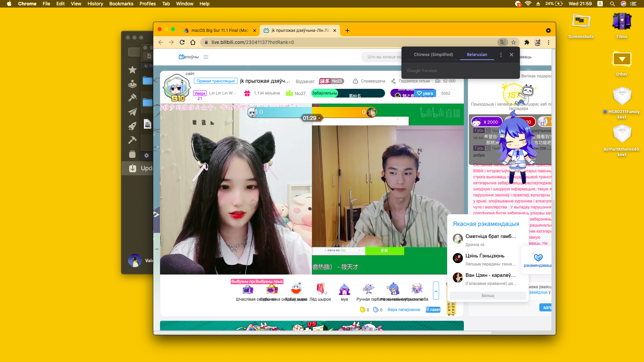Open the Profiles menu in menu bar
Screen dimensions: 644x362
coord(148,4)
